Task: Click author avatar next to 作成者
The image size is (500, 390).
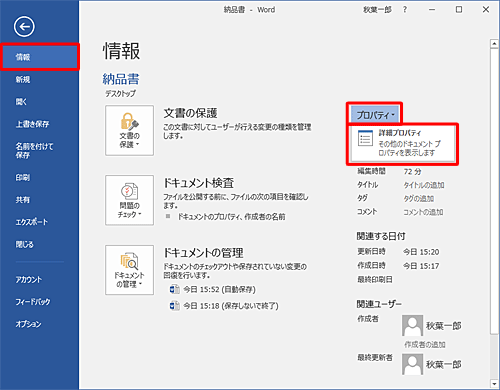Action: [x=412, y=325]
